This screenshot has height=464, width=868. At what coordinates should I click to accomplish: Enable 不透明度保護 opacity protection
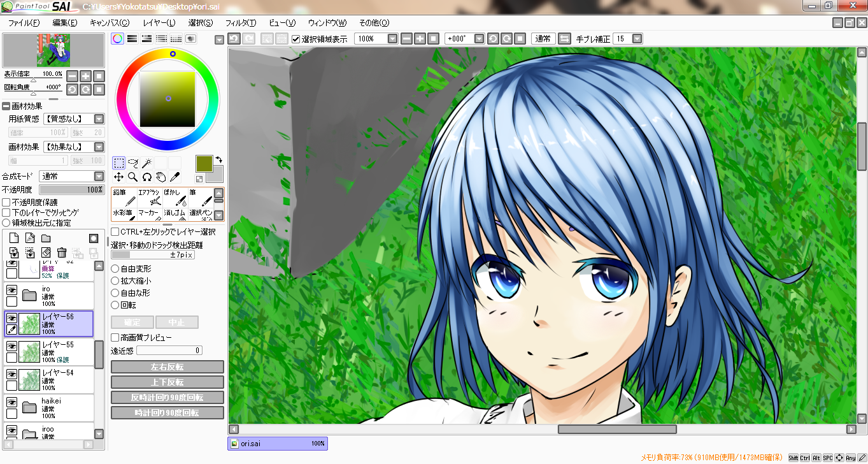pyautogui.click(x=6, y=202)
